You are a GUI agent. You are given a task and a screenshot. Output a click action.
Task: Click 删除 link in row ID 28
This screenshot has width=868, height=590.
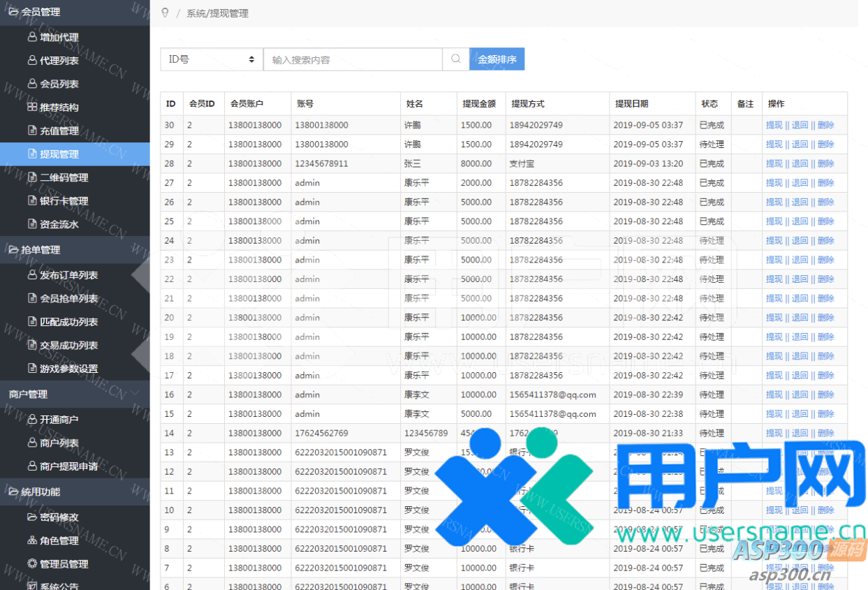click(825, 163)
